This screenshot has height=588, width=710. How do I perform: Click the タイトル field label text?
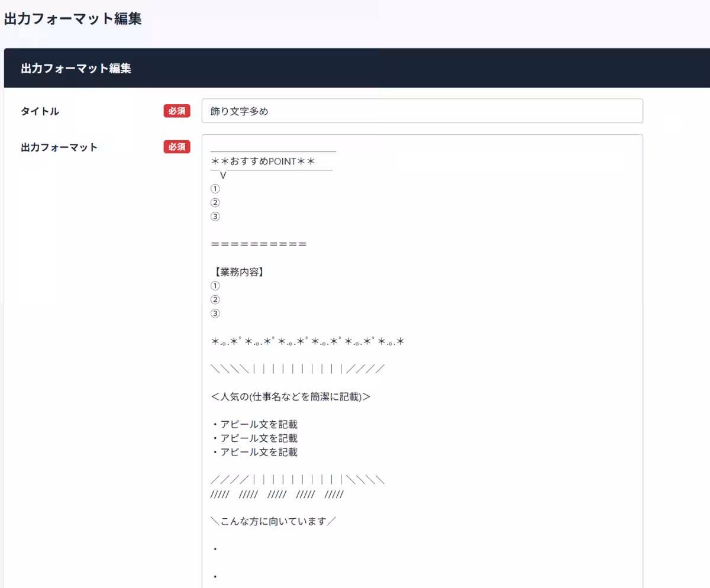[x=39, y=111]
